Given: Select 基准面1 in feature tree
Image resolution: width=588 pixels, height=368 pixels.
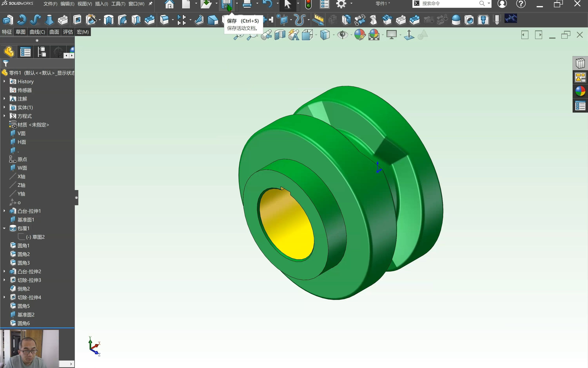Looking at the screenshot, I should (x=26, y=220).
